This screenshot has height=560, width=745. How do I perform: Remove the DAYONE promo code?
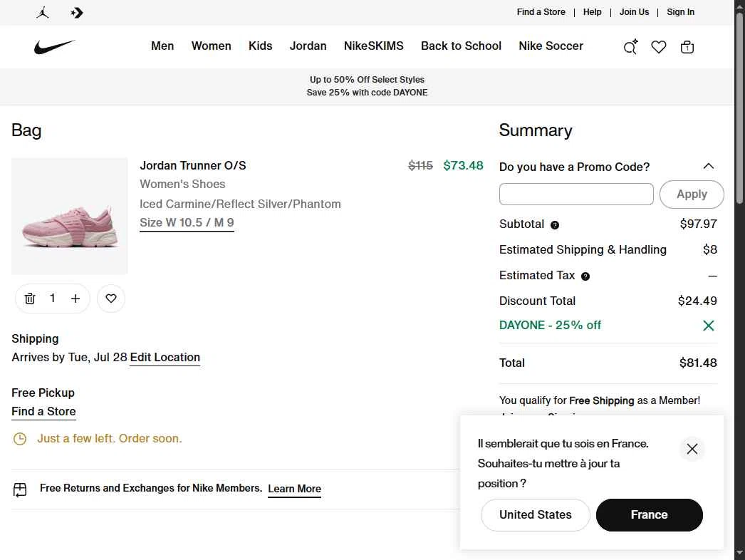click(x=709, y=325)
